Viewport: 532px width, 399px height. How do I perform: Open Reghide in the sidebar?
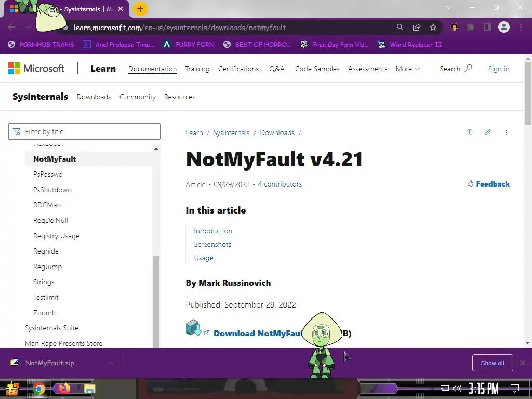(46, 251)
